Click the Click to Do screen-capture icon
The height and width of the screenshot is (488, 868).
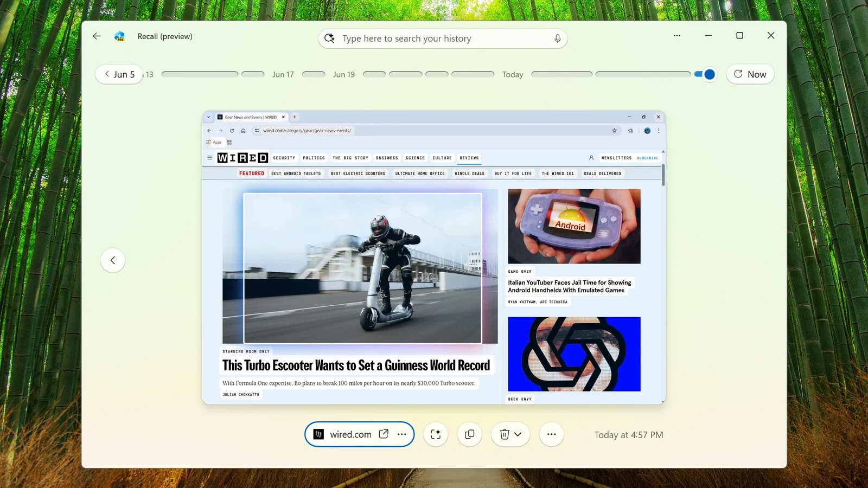point(436,434)
